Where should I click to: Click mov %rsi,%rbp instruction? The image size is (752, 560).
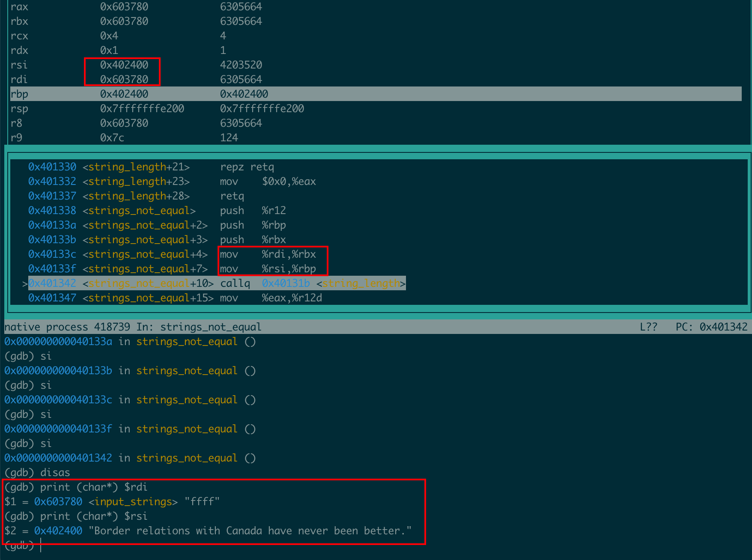[268, 269]
